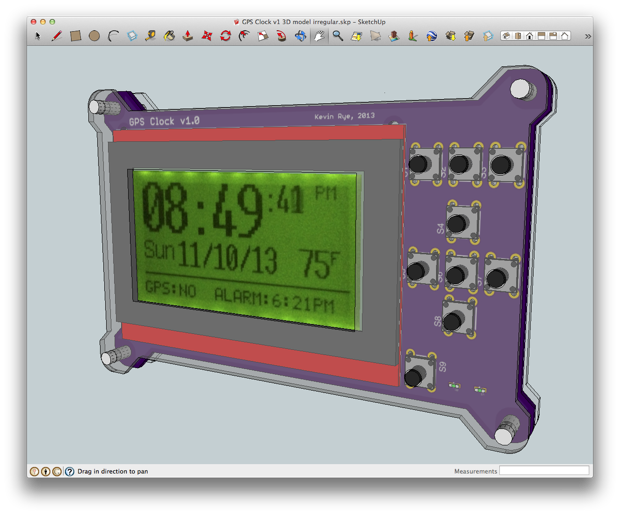Image resolution: width=620 pixels, height=515 pixels.
Task: Switch to Front standard view
Action: pyautogui.click(x=529, y=36)
